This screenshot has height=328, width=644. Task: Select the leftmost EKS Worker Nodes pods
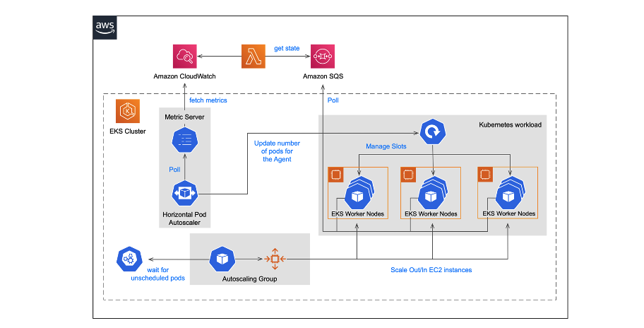tap(357, 194)
